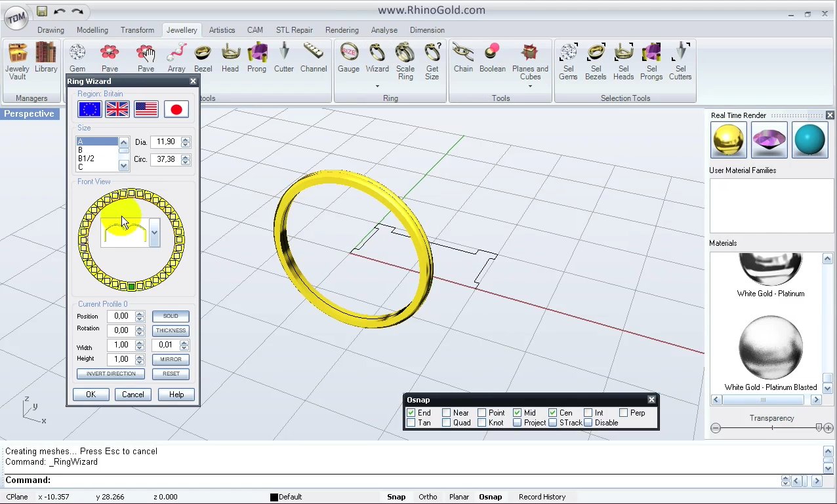Viewport: 837px width, 504px height.
Task: Click the INVERT DIRECTION button
Action: 111,374
